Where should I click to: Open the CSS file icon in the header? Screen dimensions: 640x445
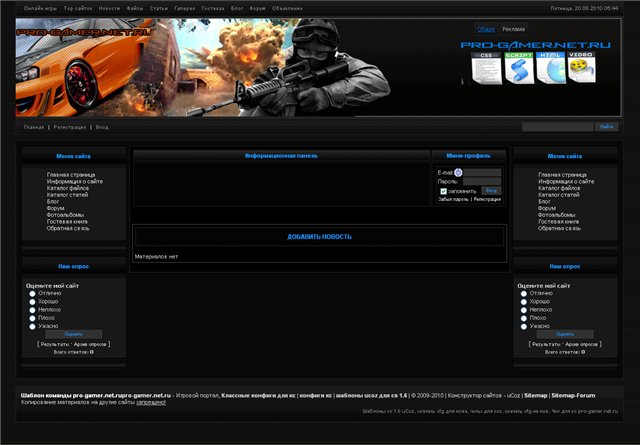(x=486, y=68)
